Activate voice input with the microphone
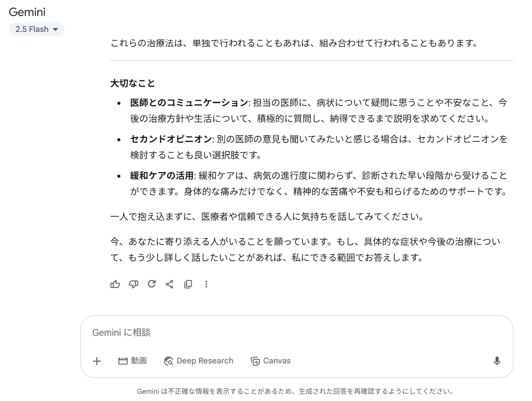The width and height of the screenshot is (532, 401). coord(498,361)
